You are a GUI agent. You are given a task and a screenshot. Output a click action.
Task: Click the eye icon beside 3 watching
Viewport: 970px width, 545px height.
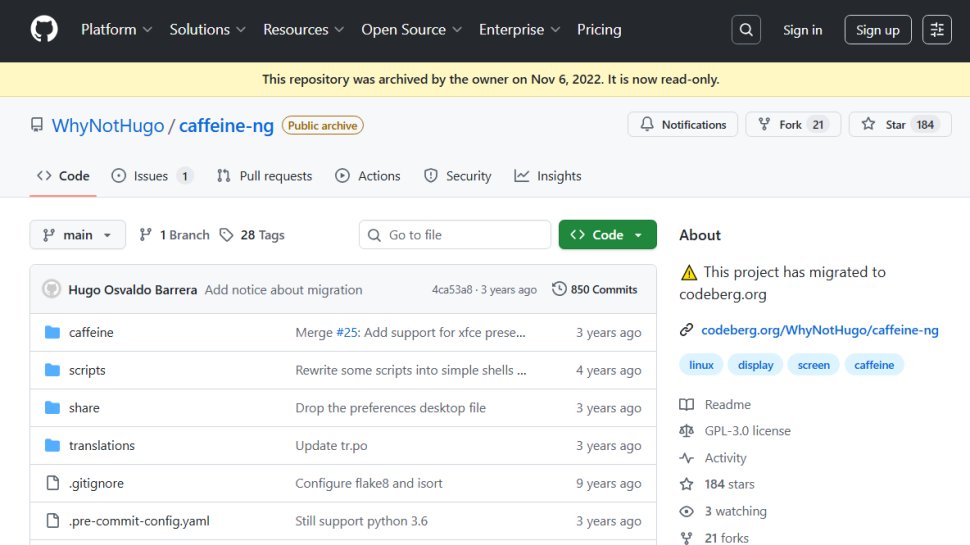[x=687, y=511]
